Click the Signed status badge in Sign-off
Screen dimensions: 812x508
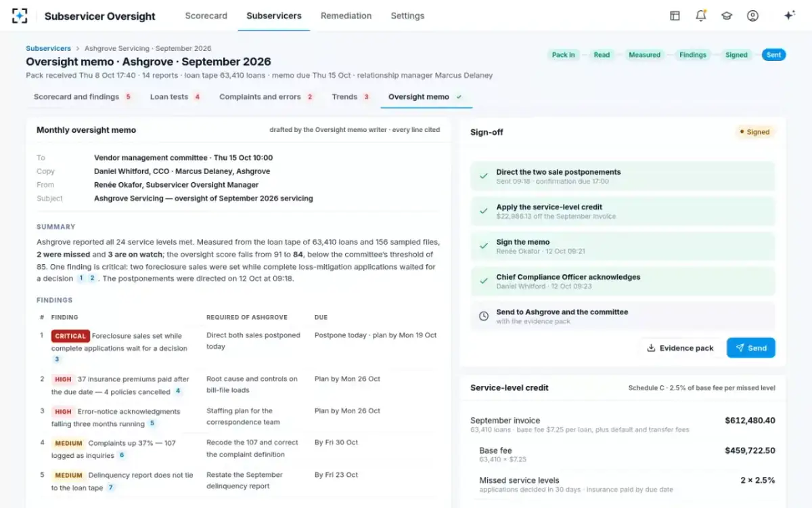(x=755, y=132)
